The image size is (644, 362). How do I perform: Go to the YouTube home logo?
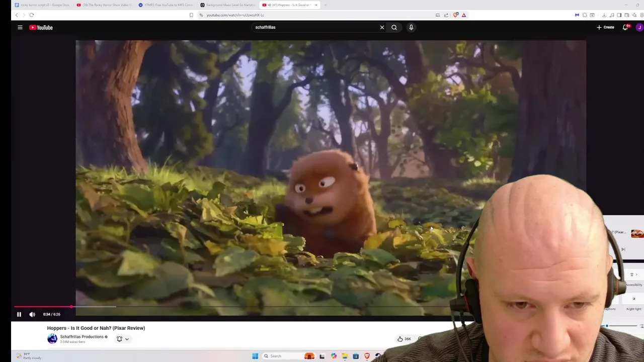[x=41, y=28]
